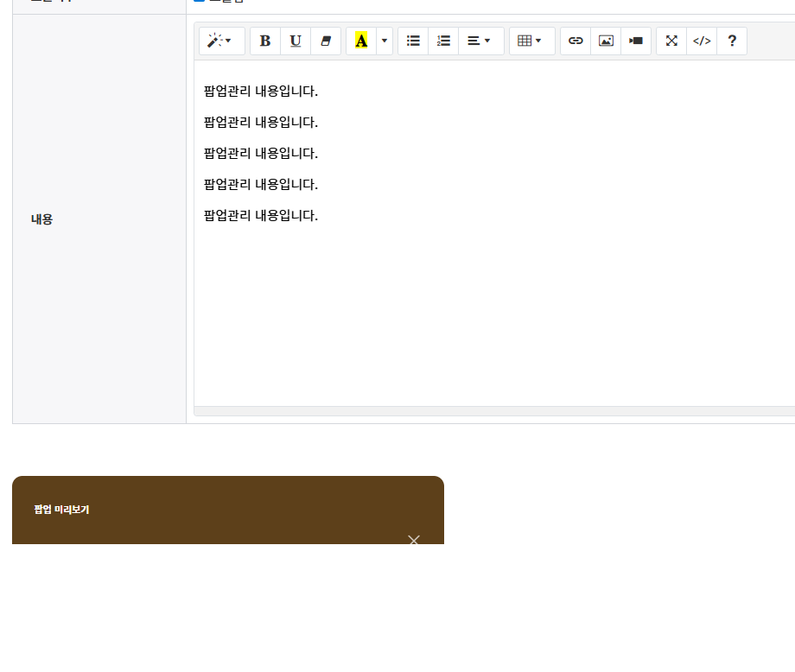Open the magic wand Style dropdown

[x=221, y=41]
